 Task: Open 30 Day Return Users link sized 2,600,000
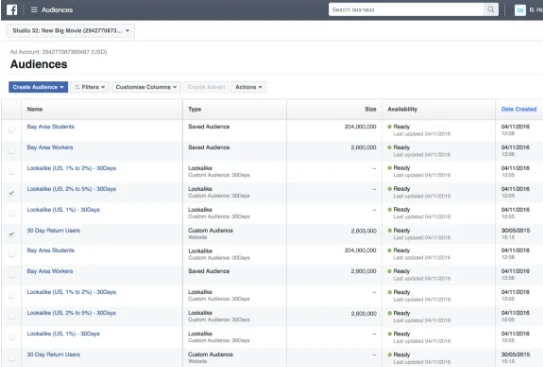(x=53, y=231)
